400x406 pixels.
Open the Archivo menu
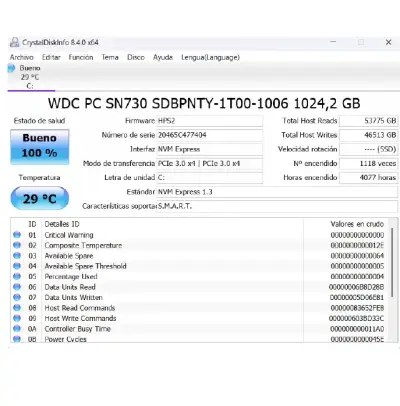22,57
